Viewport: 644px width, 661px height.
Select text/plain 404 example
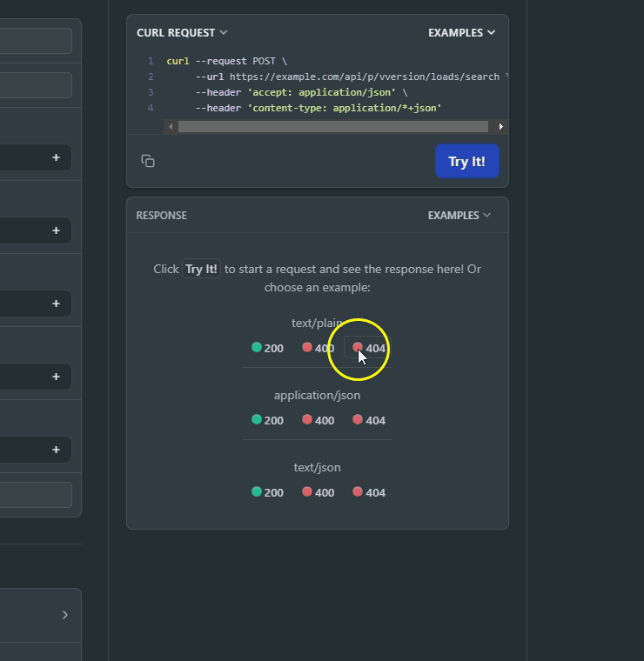(x=369, y=348)
